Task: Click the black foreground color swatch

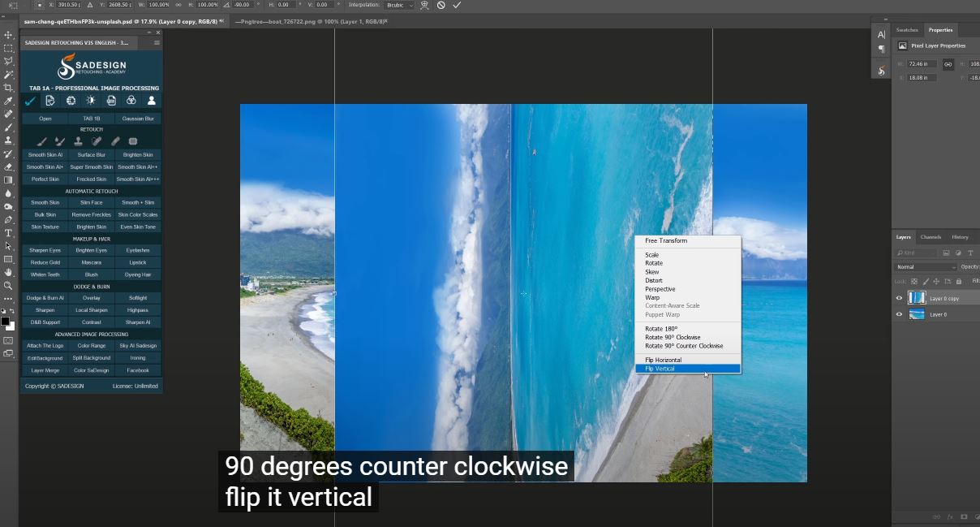Action: point(5,322)
